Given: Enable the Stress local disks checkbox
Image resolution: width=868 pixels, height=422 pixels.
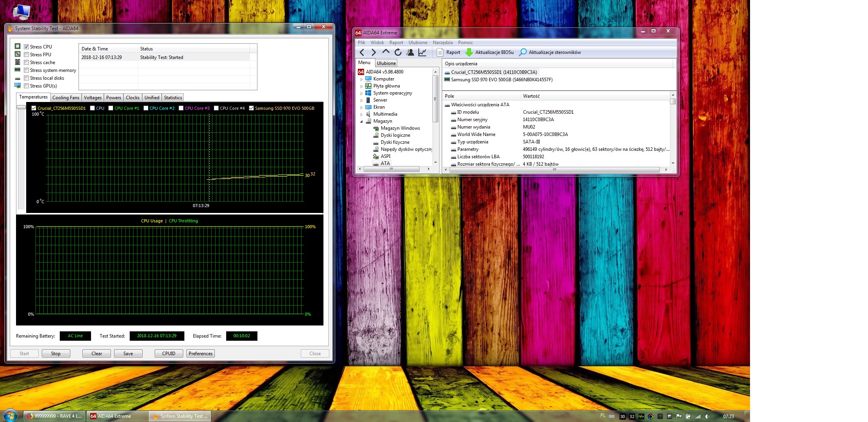Looking at the screenshot, I should coord(27,78).
